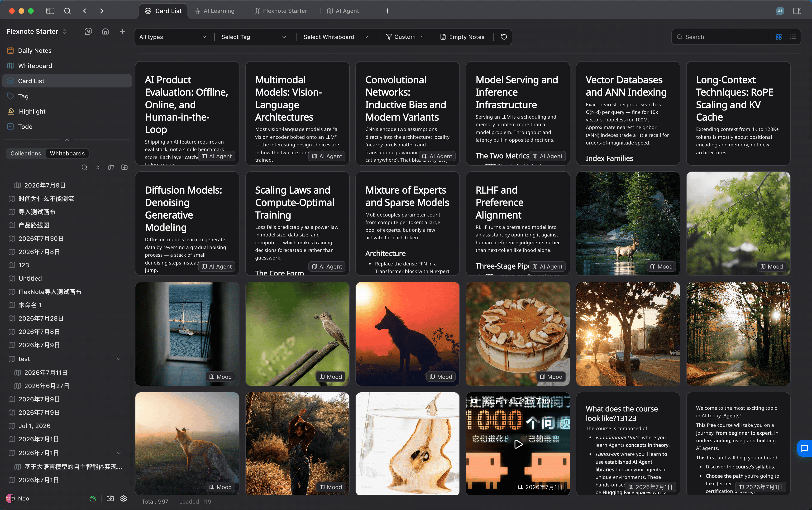812x510 pixels.
Task: Go forward with the right arrow
Action: [x=101, y=11]
